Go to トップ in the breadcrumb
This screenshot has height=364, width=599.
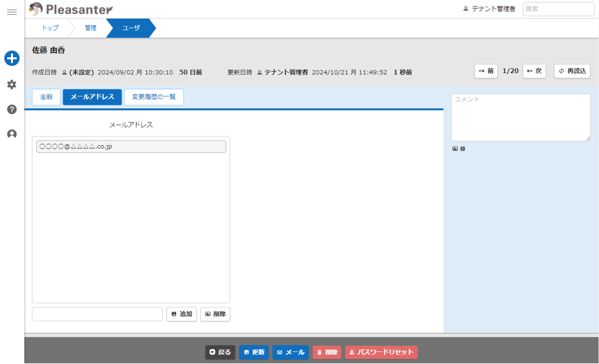click(x=50, y=28)
